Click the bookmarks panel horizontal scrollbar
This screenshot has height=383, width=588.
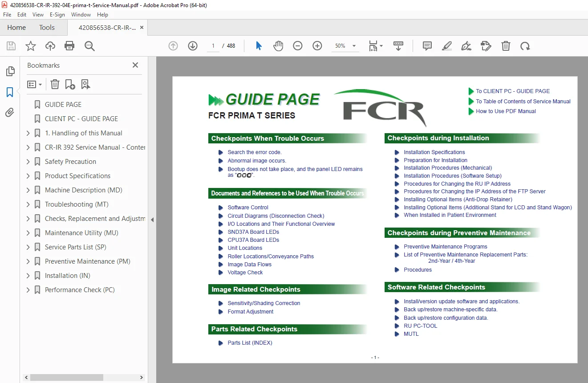[x=67, y=377]
